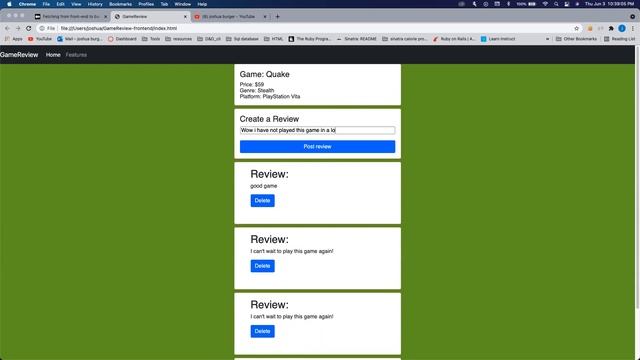Open the Reading List
The image size is (640, 360).
point(619,39)
